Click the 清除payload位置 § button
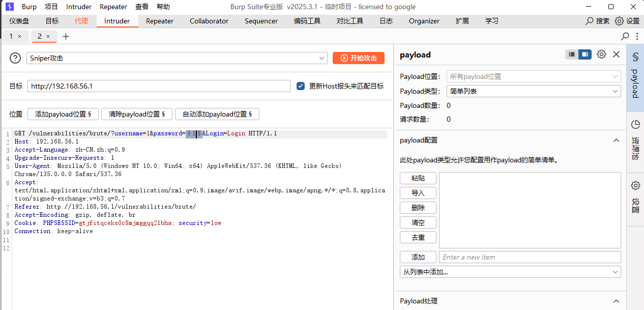Screen dimensions: 644x310 pos(137,114)
